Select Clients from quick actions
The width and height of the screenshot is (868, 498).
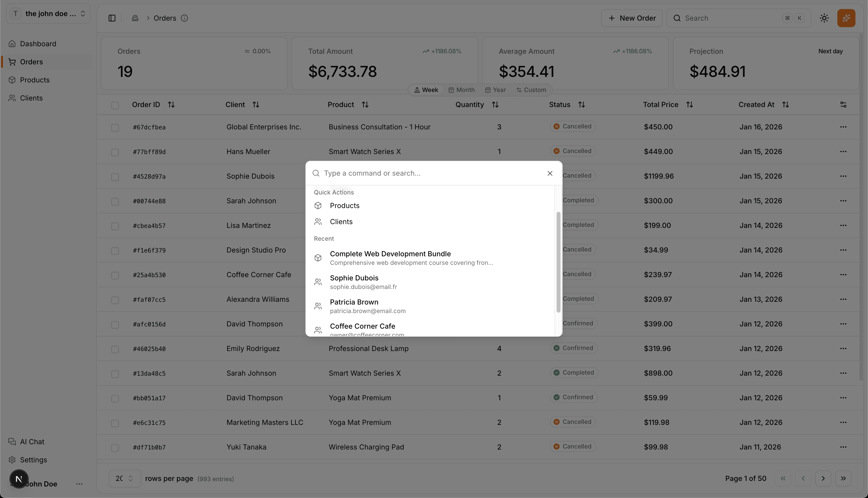tap(341, 222)
